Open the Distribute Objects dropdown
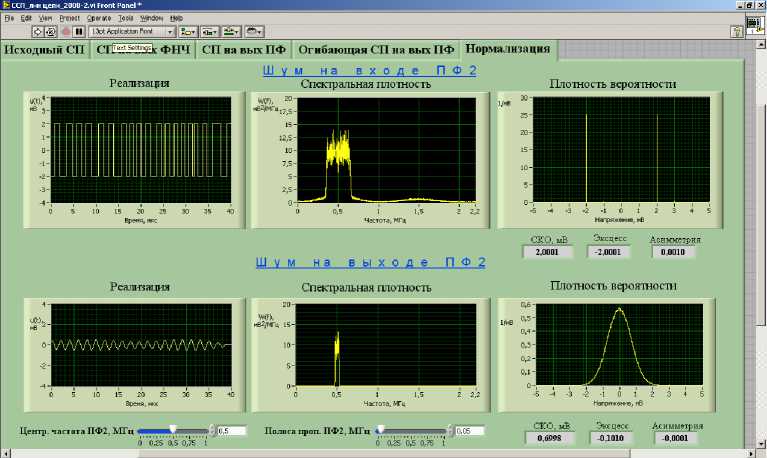The height and width of the screenshot is (458, 767). point(210,31)
